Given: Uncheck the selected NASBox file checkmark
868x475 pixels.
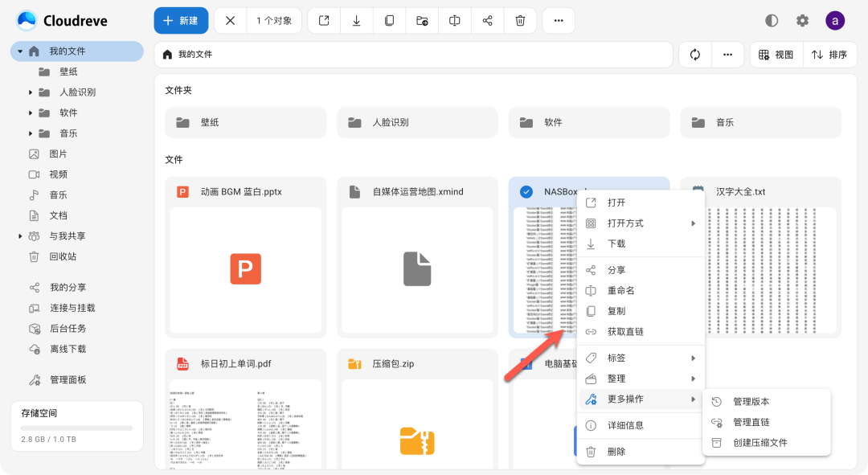Looking at the screenshot, I should pyautogui.click(x=526, y=192).
